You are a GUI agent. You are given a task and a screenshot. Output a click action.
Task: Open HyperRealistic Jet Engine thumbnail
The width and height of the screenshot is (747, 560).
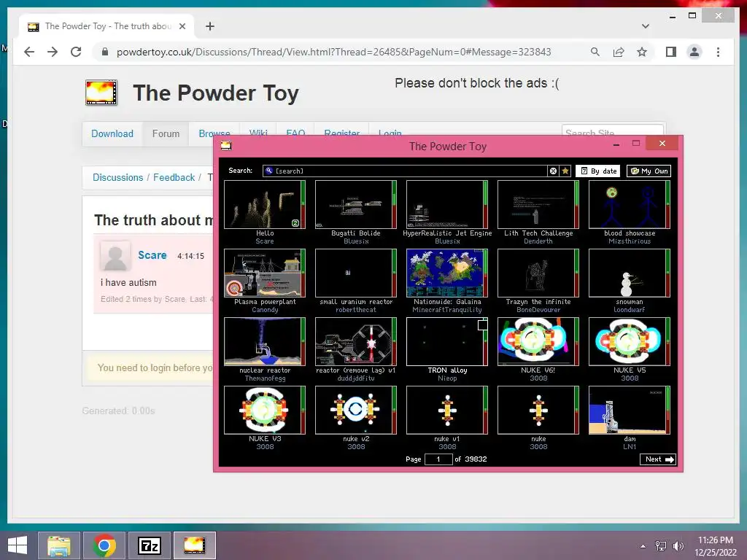pyautogui.click(x=447, y=204)
